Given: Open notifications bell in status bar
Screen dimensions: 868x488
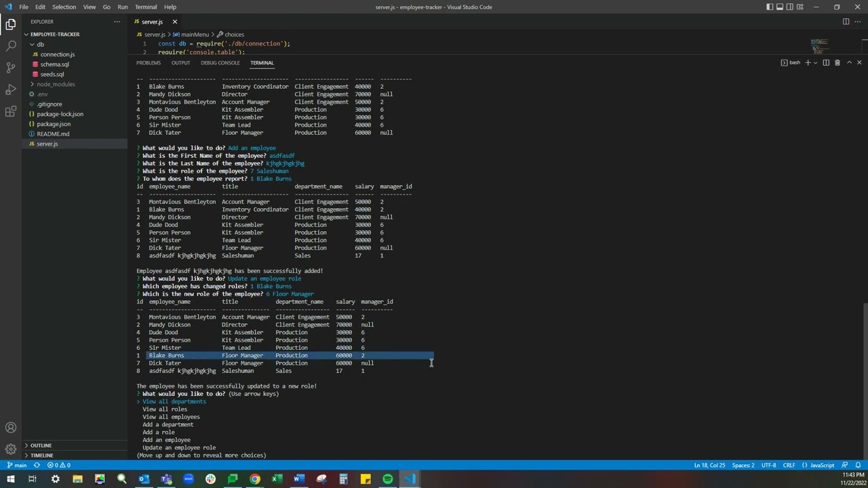Looking at the screenshot, I should coord(858,465).
